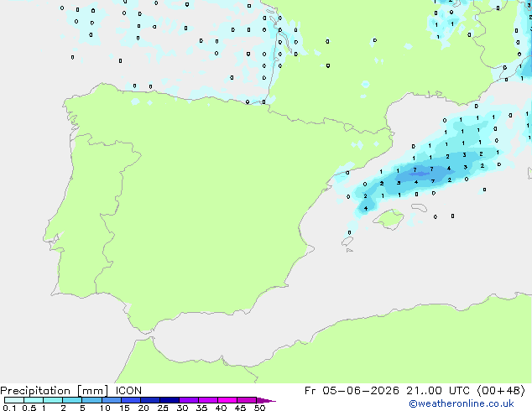Pick the 15–20 mm legend swatch
The width and height of the screenshot is (532, 411).
[x=131, y=400]
